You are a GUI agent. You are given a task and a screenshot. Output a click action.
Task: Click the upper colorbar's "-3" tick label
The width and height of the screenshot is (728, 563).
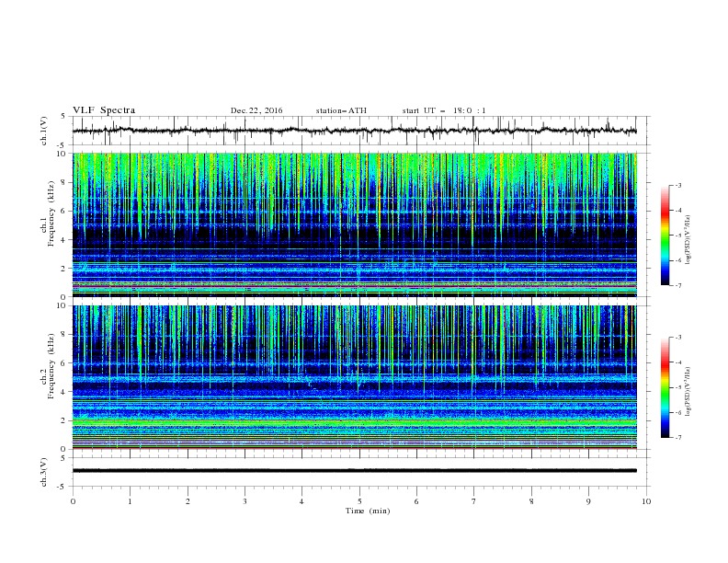click(678, 185)
